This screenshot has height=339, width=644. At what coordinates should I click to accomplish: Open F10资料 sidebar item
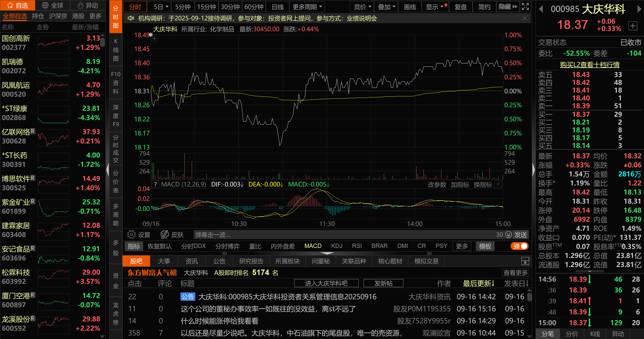tap(116, 83)
